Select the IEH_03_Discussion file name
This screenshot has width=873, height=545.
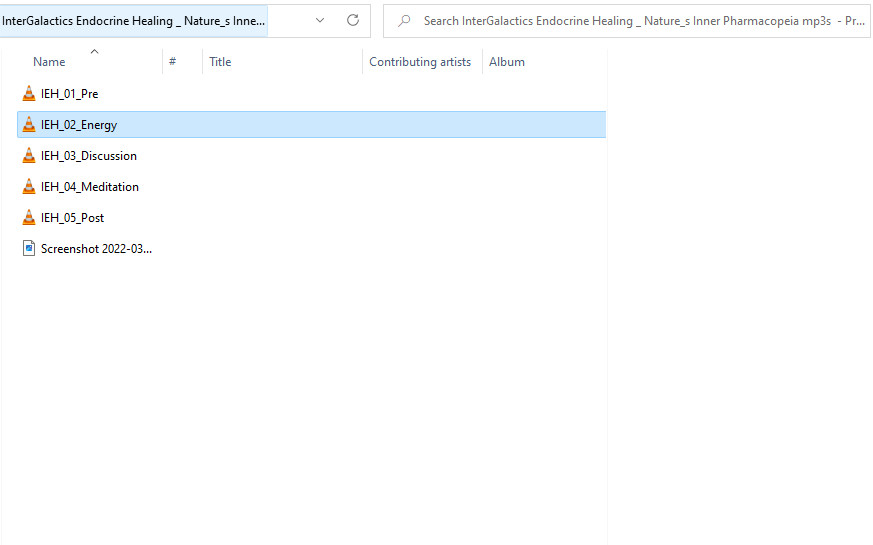click(x=89, y=156)
